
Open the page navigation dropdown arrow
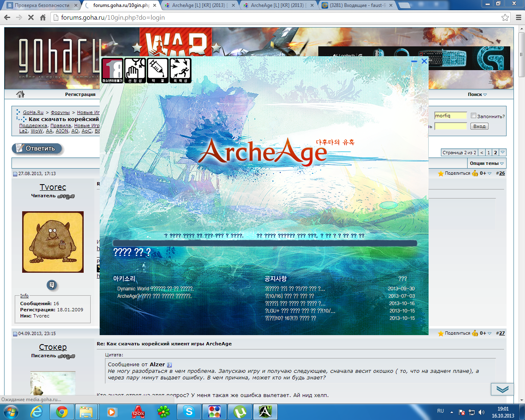click(503, 153)
